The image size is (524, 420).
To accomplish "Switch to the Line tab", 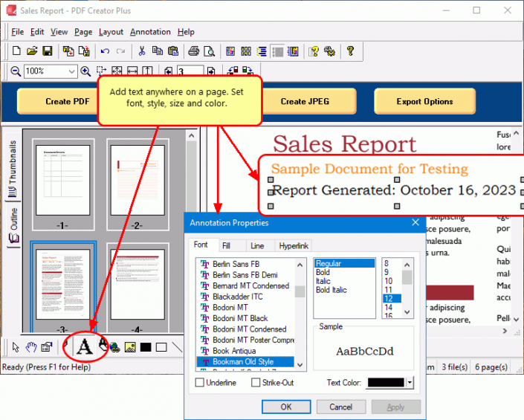I will tap(257, 245).
